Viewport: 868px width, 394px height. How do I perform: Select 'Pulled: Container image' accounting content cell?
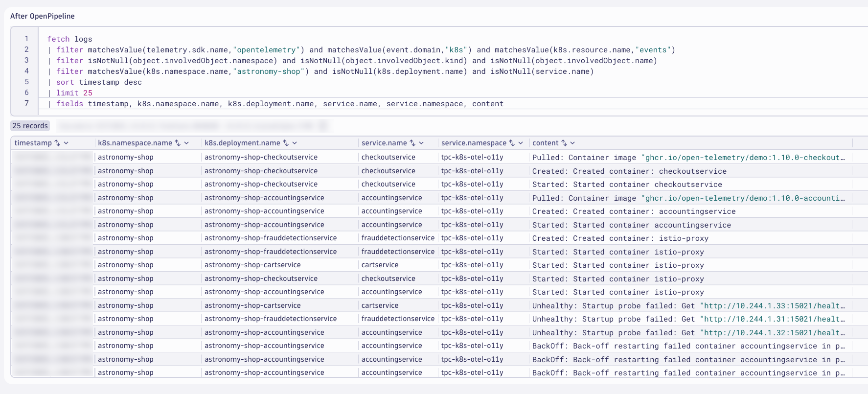[x=689, y=198]
